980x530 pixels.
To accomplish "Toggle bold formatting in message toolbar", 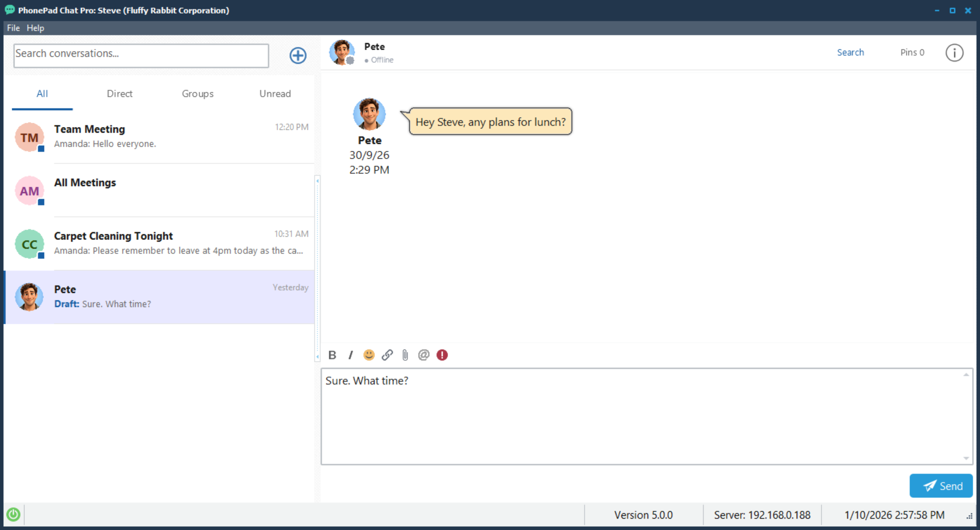I will pos(332,355).
